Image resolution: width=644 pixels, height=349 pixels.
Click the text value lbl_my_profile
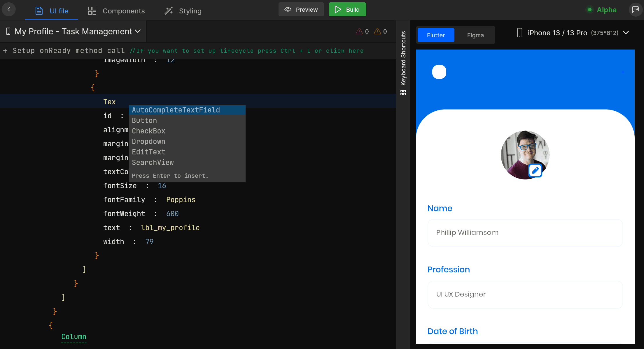[x=170, y=228]
